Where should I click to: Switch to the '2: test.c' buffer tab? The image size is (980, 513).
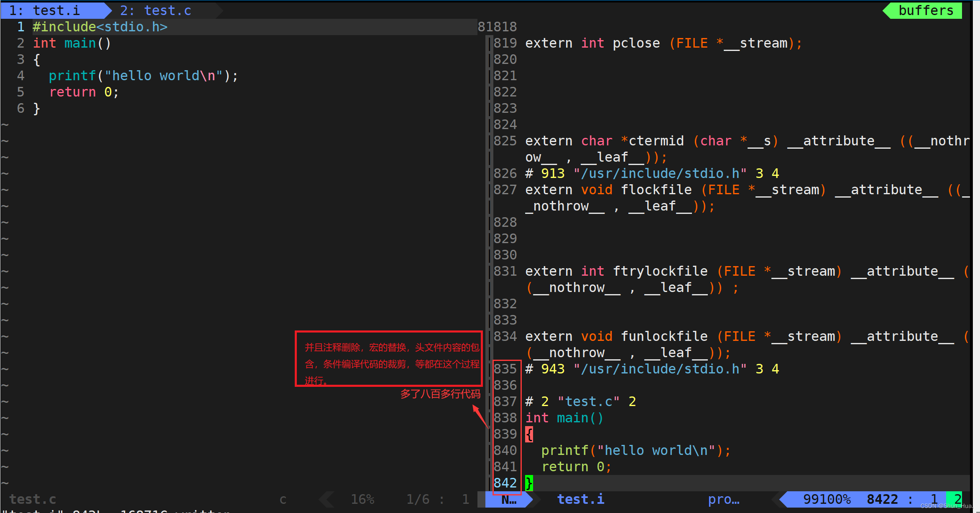[x=156, y=10]
